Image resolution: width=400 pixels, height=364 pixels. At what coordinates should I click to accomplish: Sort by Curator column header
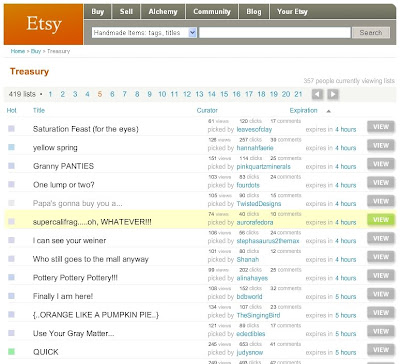click(207, 110)
